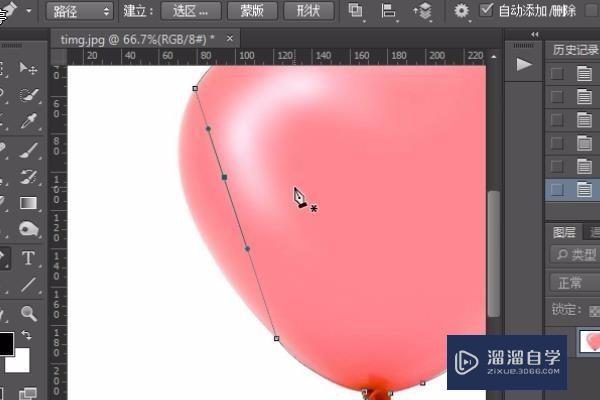The width and height of the screenshot is (600, 400).
Task: Click the upper direction handle of path
Action: 208,129
